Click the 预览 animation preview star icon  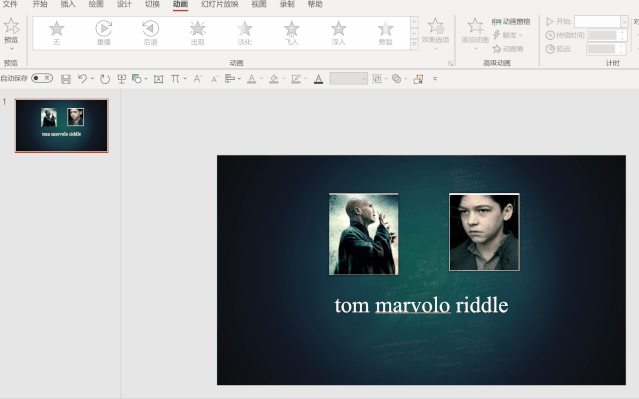click(x=11, y=26)
